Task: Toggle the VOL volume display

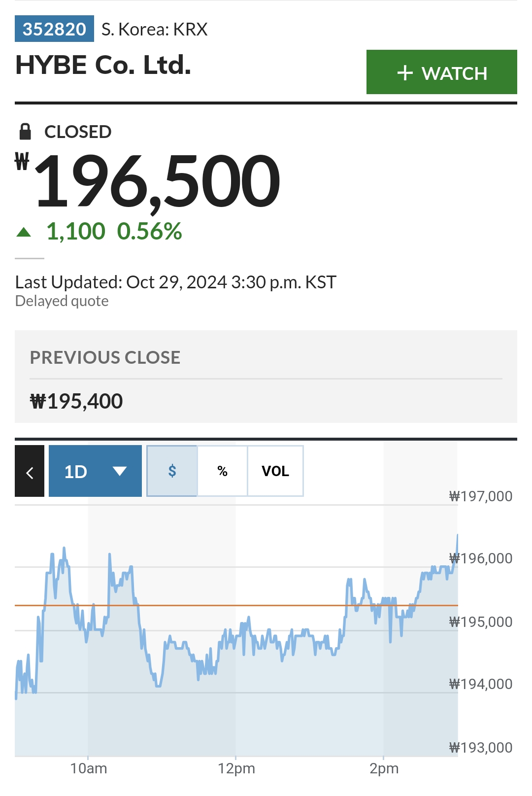Action: pyautogui.click(x=275, y=471)
